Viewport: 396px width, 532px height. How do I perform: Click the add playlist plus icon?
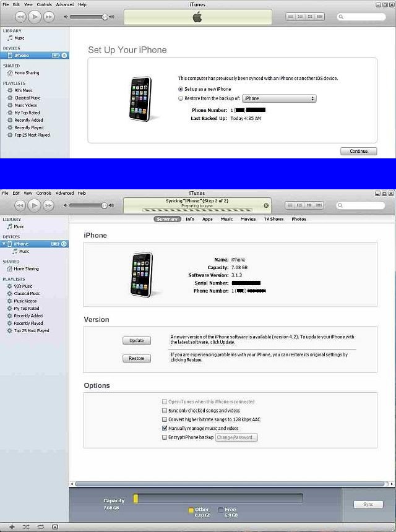tap(12, 527)
